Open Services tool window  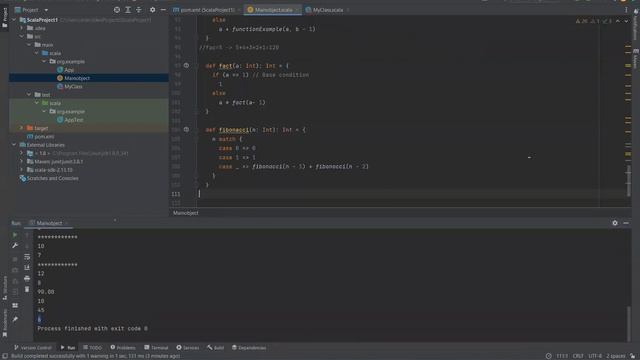coord(188,348)
